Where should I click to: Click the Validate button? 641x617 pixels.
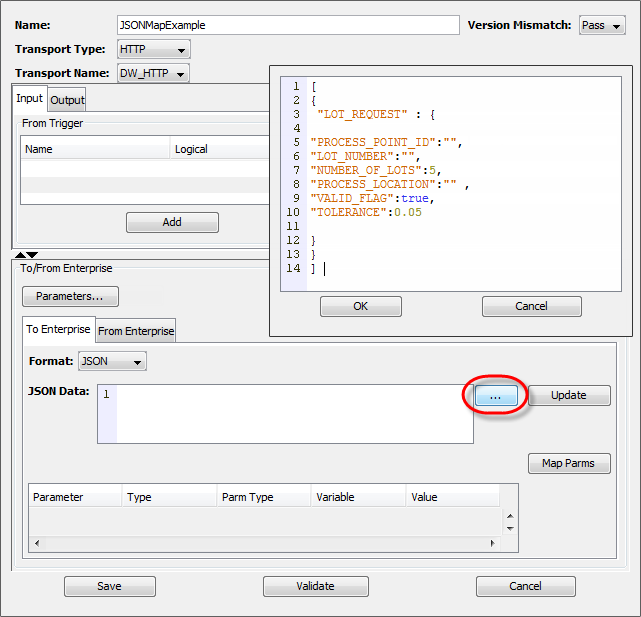[314, 586]
